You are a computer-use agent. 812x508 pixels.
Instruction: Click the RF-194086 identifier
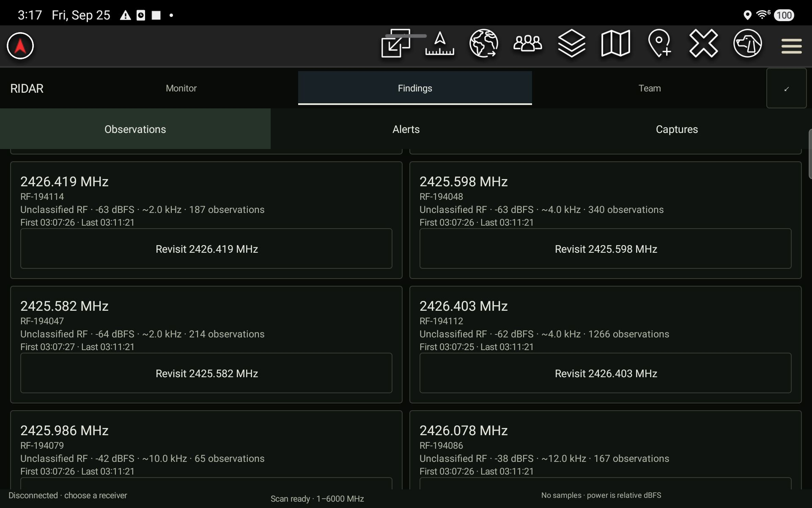[x=441, y=445]
